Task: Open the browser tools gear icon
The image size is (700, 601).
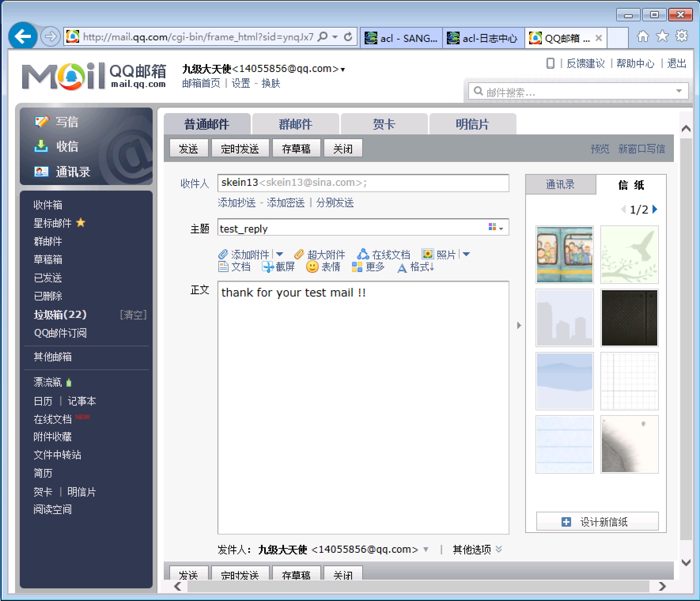Action: [x=682, y=36]
